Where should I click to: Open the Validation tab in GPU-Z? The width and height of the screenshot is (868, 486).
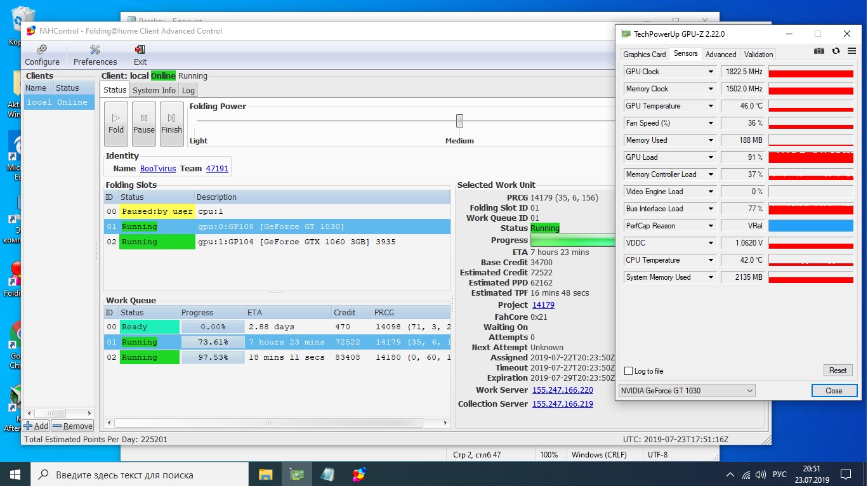tap(759, 55)
